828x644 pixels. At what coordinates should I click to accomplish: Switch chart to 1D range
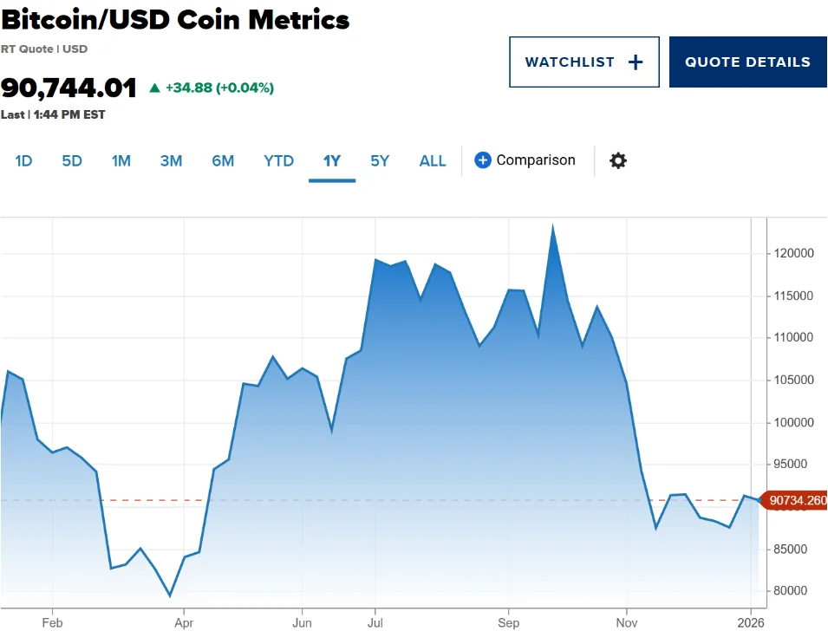tap(23, 160)
